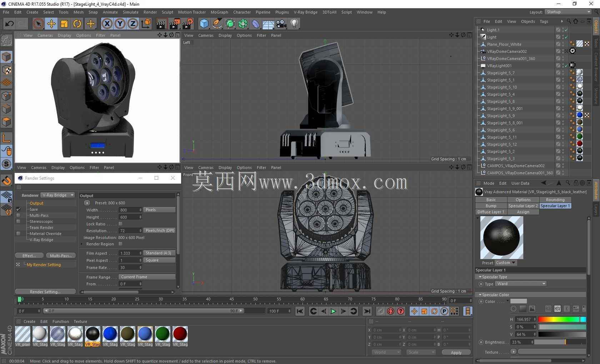The width and height of the screenshot is (600, 364).
Task: Toggle Y-axis lock
Action: tap(120, 24)
